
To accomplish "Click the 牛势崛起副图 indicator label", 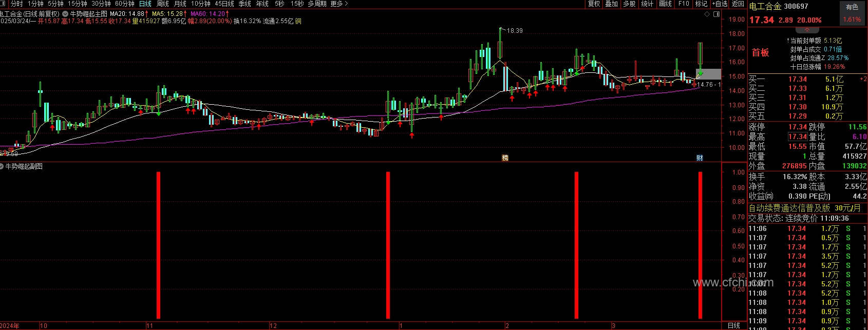I will click(24, 166).
